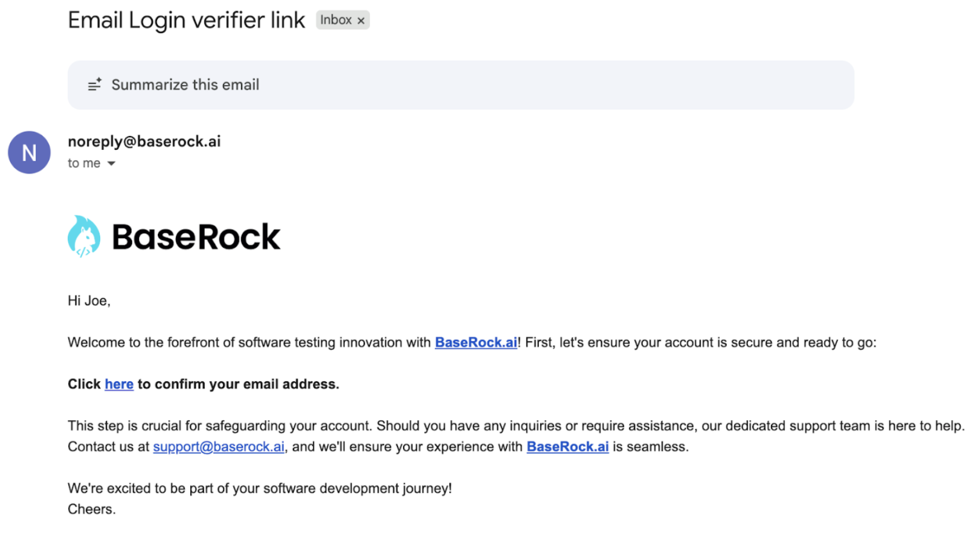980x538 pixels.
Task: Click the bold 'to confirm your email address' text
Action: point(238,384)
